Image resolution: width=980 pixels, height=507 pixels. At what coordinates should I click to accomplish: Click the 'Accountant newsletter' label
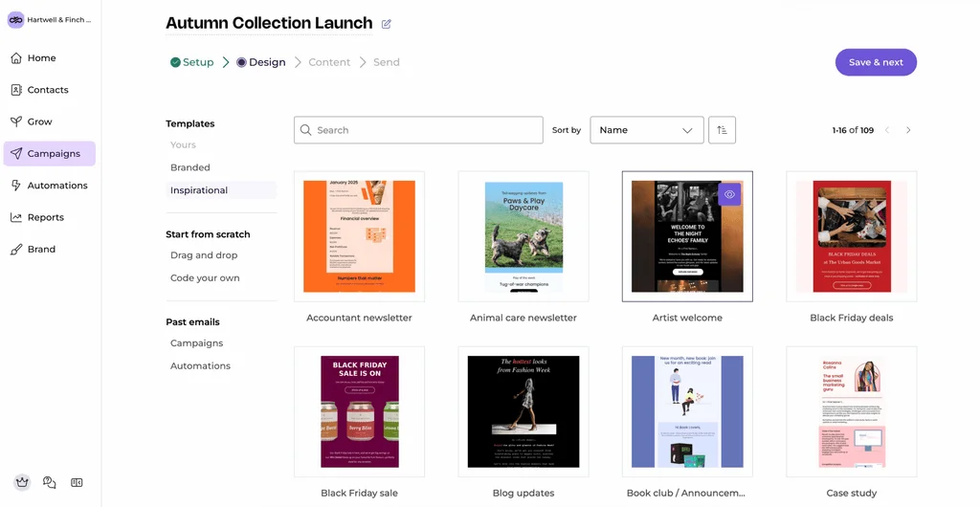coord(360,318)
